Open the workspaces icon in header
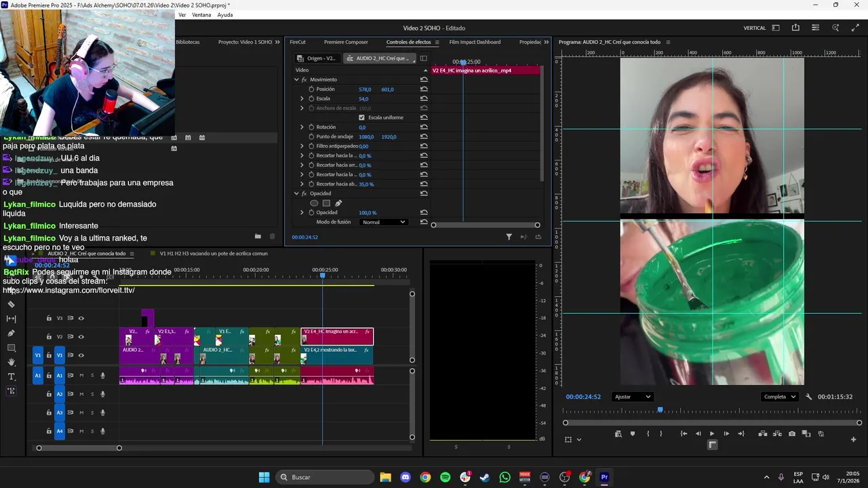This screenshot has height=488, width=868. tap(776, 28)
